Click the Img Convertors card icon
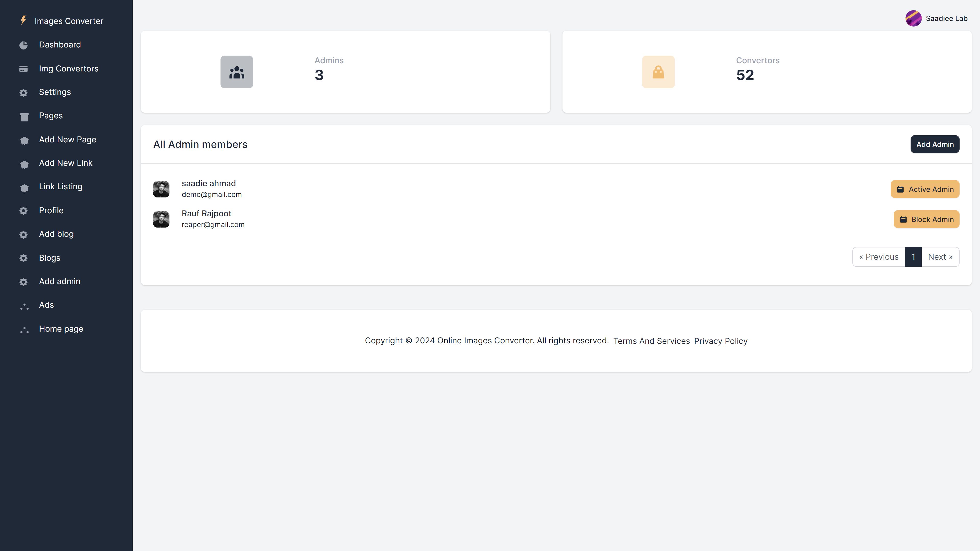The image size is (980, 551). tap(23, 69)
